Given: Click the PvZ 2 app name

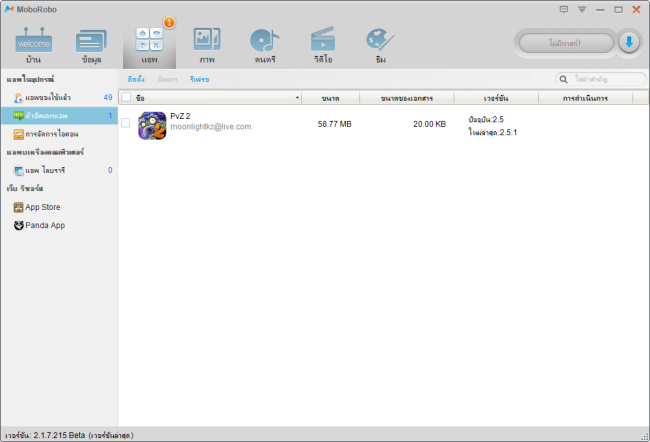Looking at the screenshot, I should tap(180, 116).
